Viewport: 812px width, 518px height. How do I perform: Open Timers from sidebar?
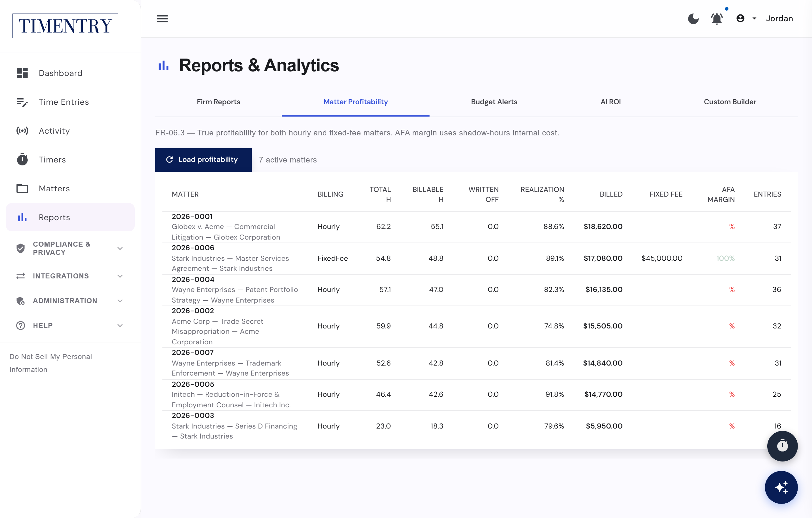[x=70, y=160]
